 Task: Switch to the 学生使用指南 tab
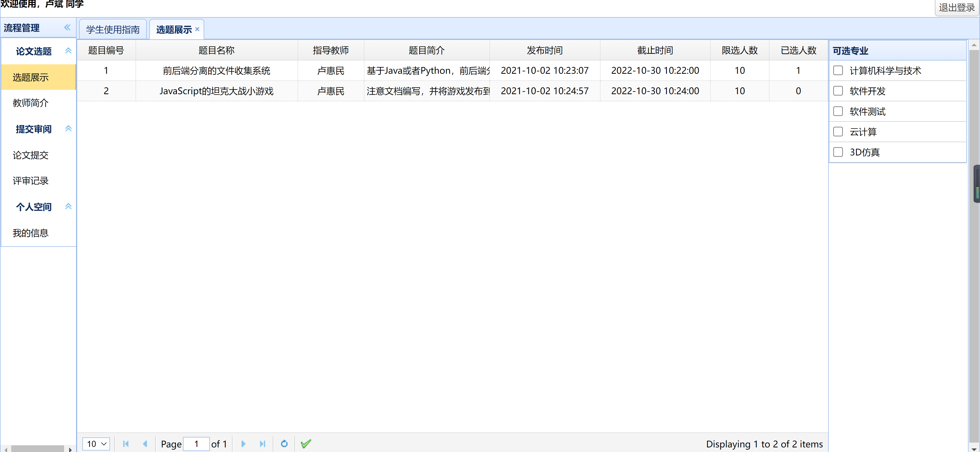pyautogui.click(x=113, y=29)
